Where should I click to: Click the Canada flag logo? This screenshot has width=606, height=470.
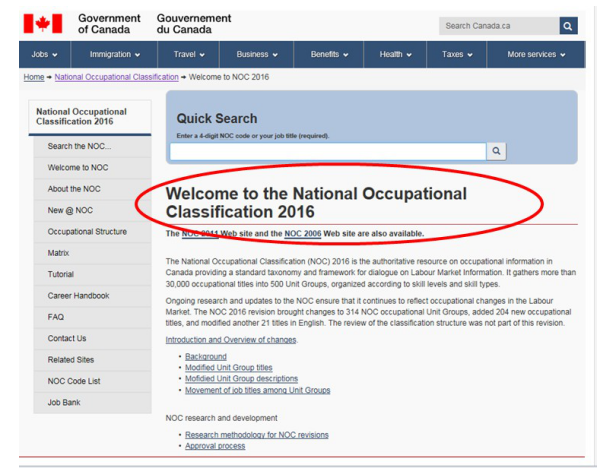43,24
